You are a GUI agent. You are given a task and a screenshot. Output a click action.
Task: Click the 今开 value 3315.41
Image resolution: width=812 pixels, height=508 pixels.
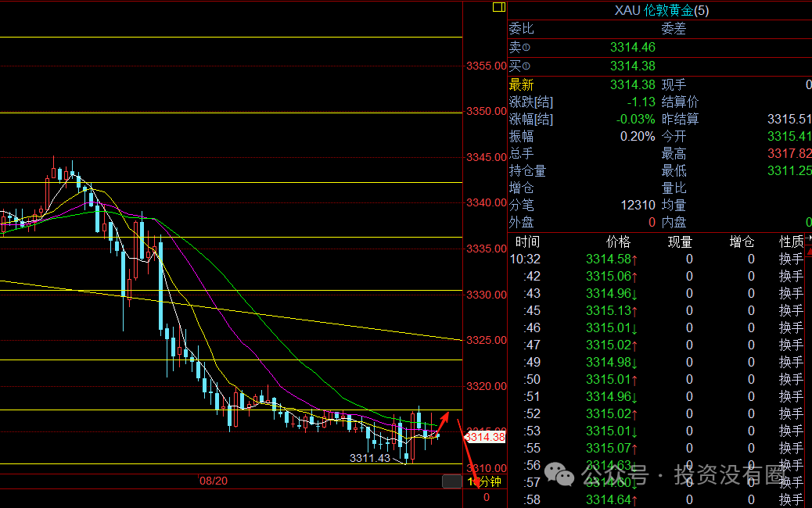(789, 137)
